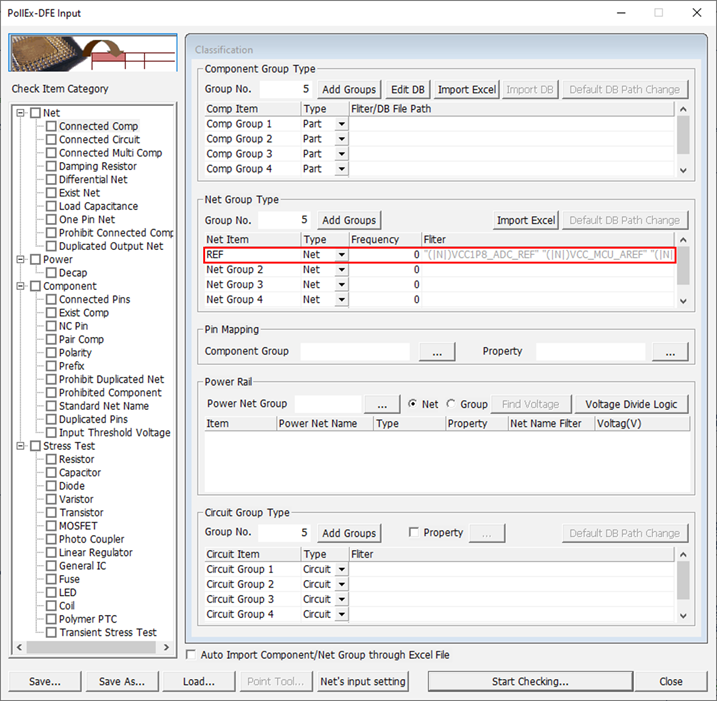Viewport: 717px width, 701px height.
Task: Click the Net Group No. input field
Action: 284,220
